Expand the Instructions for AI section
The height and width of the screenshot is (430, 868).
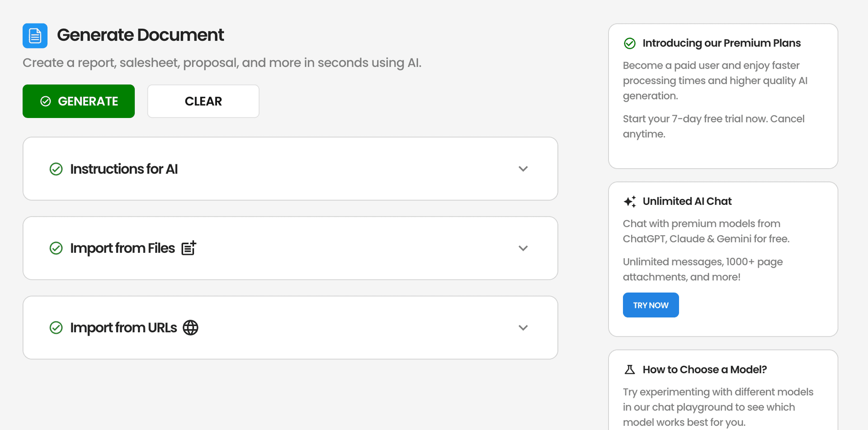pos(523,169)
